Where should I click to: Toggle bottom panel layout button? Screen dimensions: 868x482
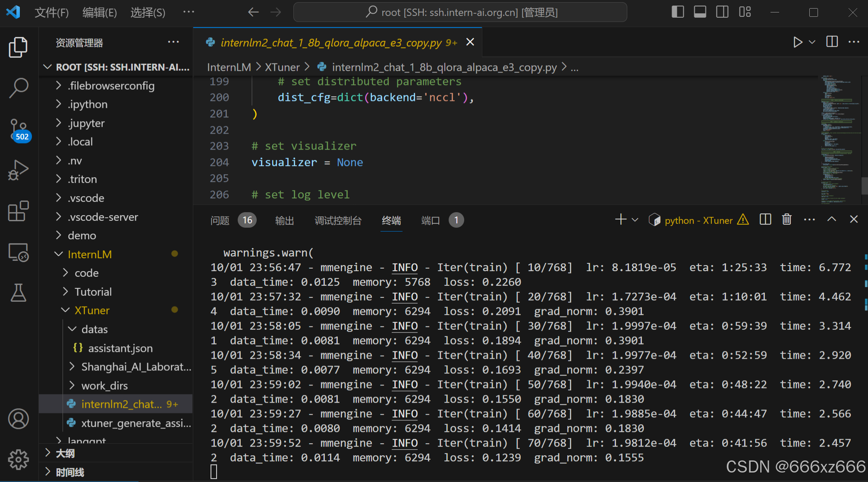(700, 12)
